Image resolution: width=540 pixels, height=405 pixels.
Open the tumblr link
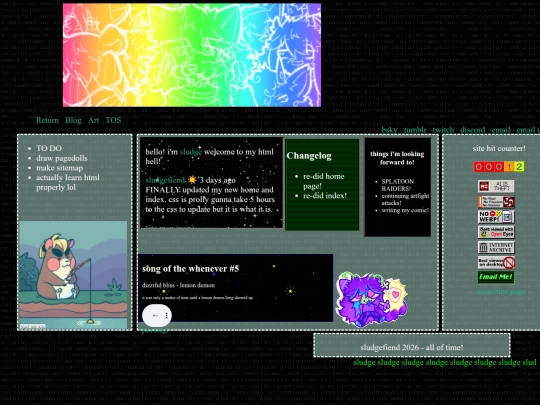(415, 130)
